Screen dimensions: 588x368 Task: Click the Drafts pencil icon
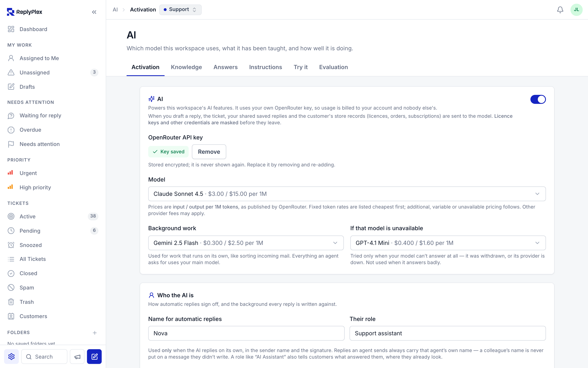(11, 87)
